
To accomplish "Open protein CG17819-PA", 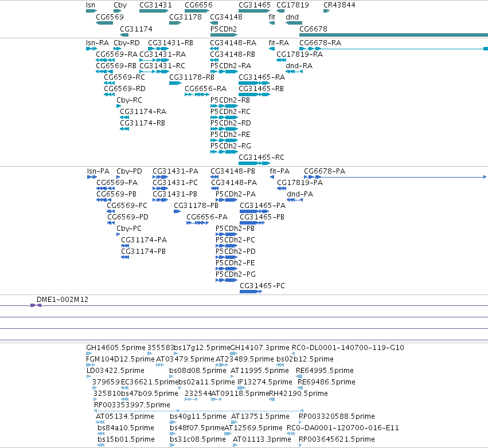I will pyautogui.click(x=282, y=188).
